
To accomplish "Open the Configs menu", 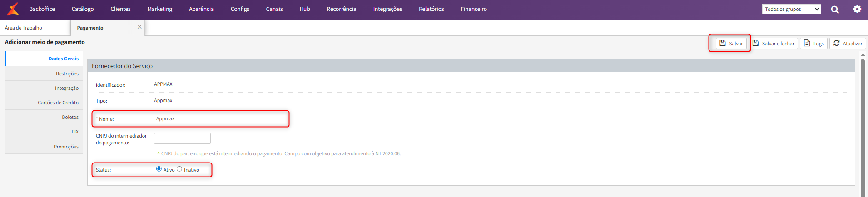I will 240,9.
